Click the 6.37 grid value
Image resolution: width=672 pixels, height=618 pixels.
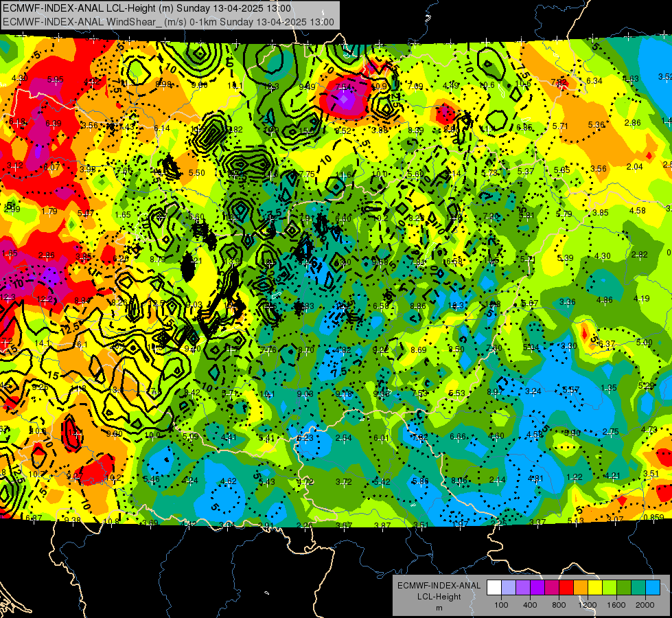coord(607,344)
